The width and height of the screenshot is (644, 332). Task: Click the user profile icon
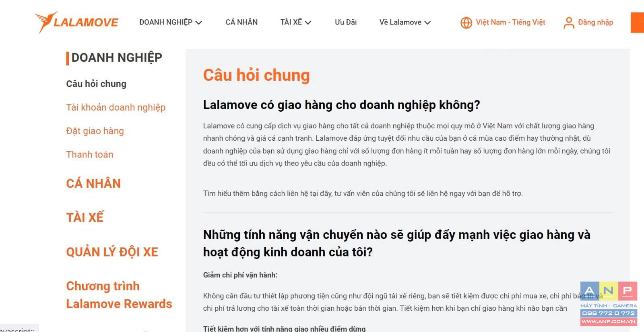(x=569, y=23)
